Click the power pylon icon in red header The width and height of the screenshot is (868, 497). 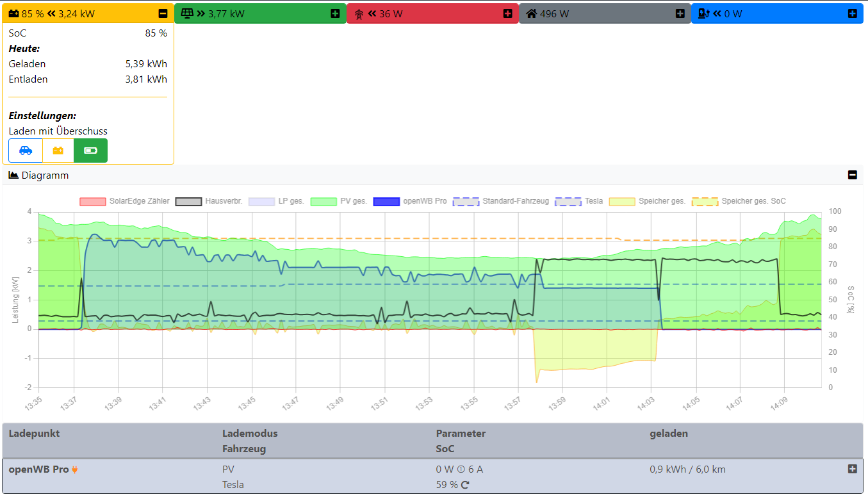click(359, 13)
